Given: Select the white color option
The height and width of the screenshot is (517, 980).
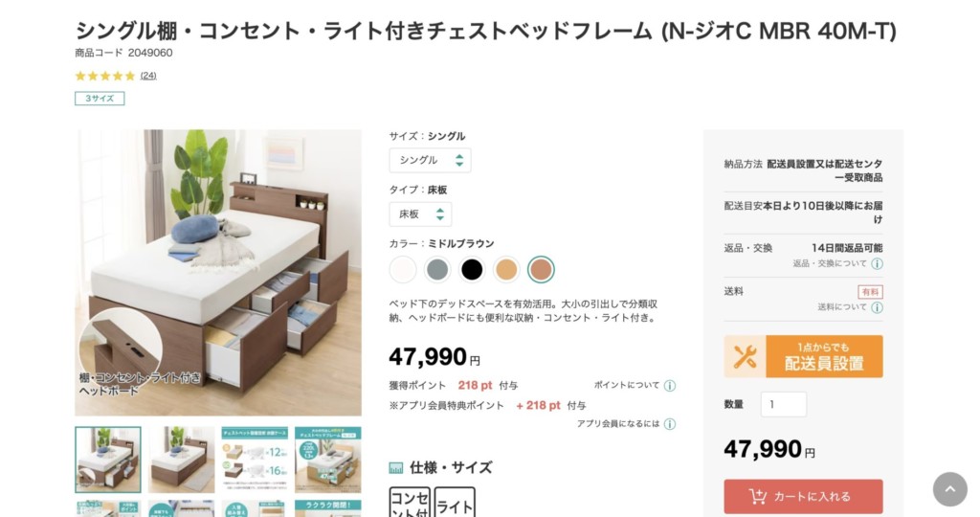Looking at the screenshot, I should point(403,270).
